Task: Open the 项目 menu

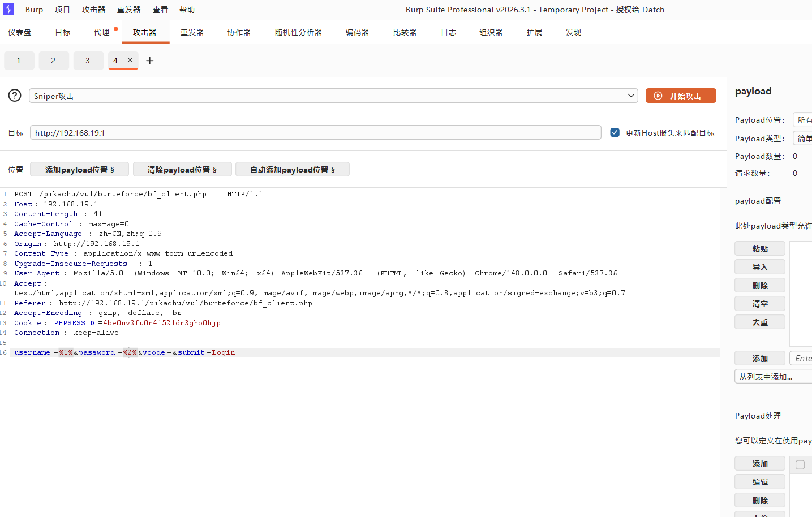Action: pyautogui.click(x=62, y=10)
